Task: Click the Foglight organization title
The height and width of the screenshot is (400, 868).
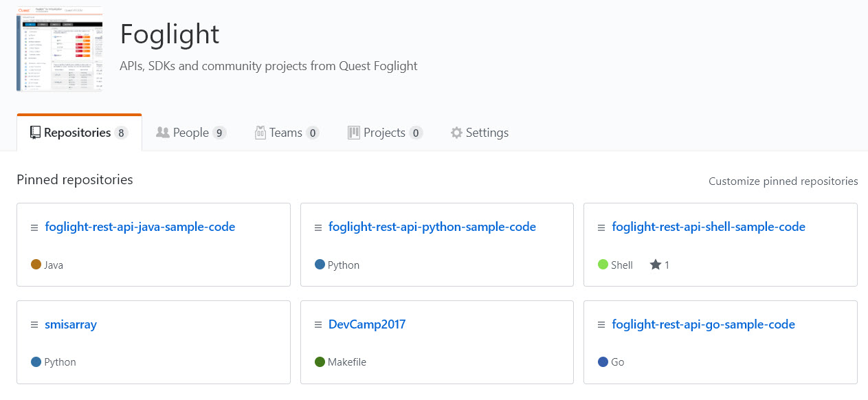Action: [170, 34]
